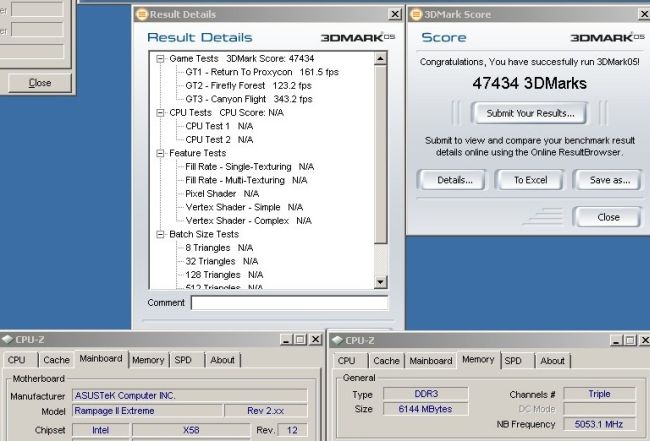
Task: Click the Close button in the left dialog
Action: click(x=40, y=83)
